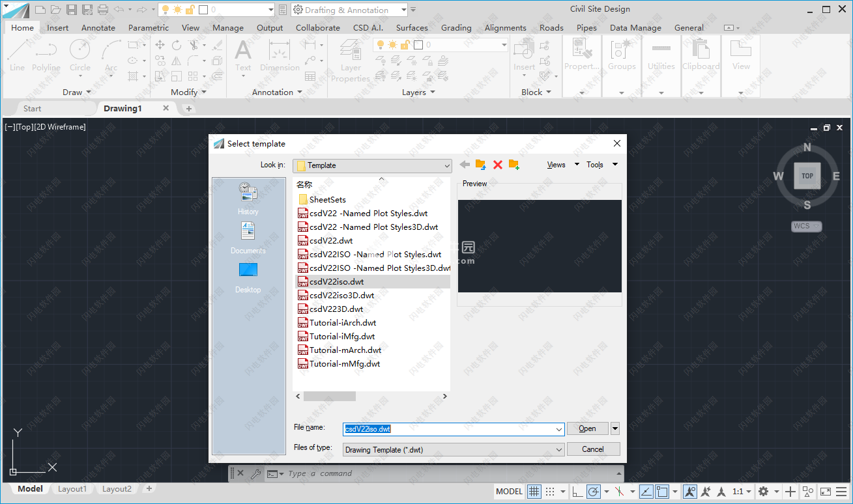Toggle MODEL space button in status bar
The width and height of the screenshot is (853, 504).
point(510,492)
